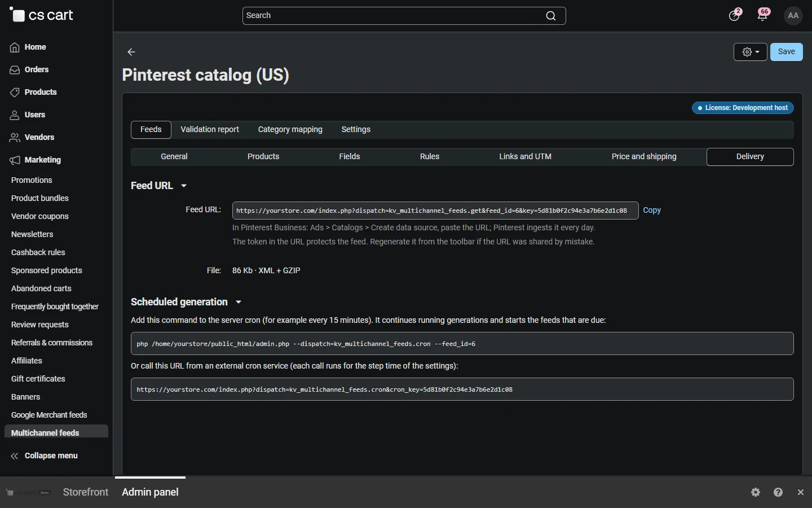Switch to the General sub-tab

pyautogui.click(x=174, y=156)
